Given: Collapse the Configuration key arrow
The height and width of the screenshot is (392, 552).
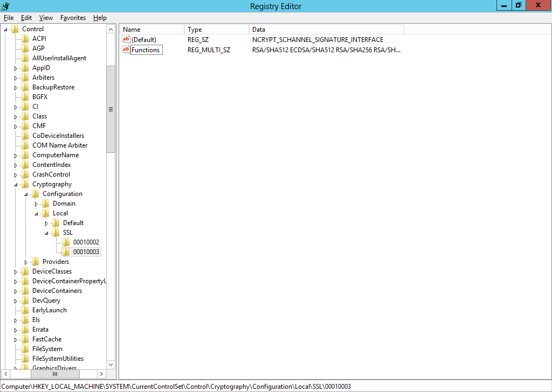Looking at the screenshot, I should click(x=26, y=194).
